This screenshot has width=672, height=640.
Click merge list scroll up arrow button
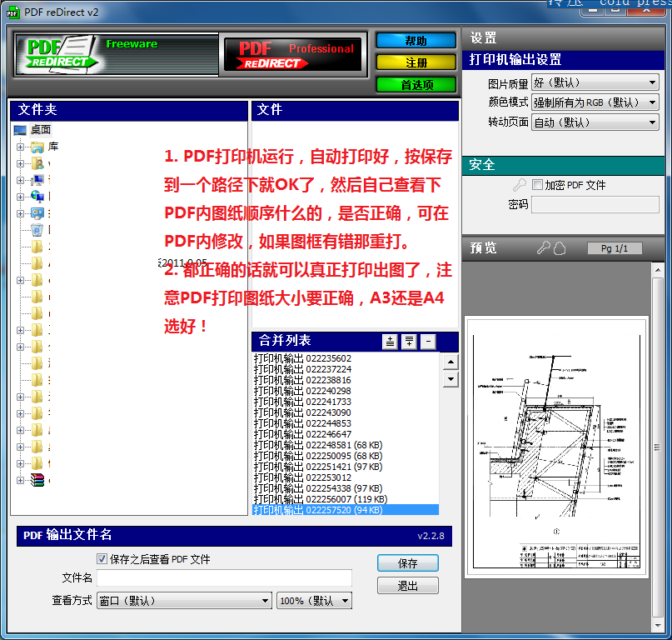point(450,362)
